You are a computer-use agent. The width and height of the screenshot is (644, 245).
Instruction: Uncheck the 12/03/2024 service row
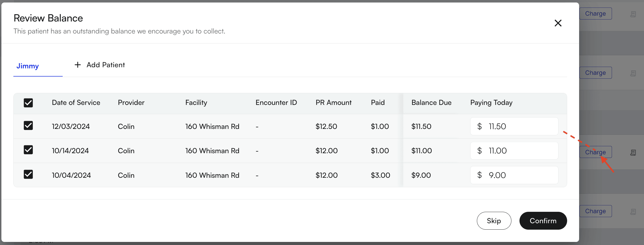pyautogui.click(x=28, y=126)
